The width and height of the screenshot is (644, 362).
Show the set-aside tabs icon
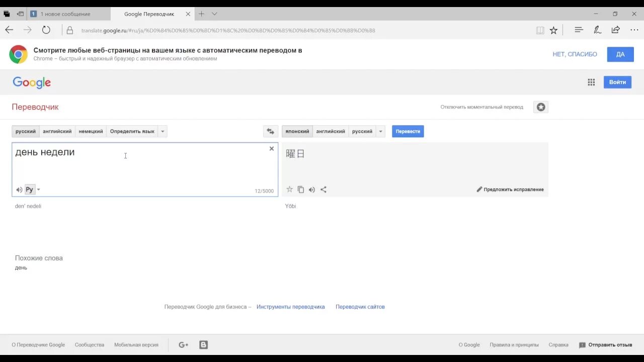click(7, 14)
